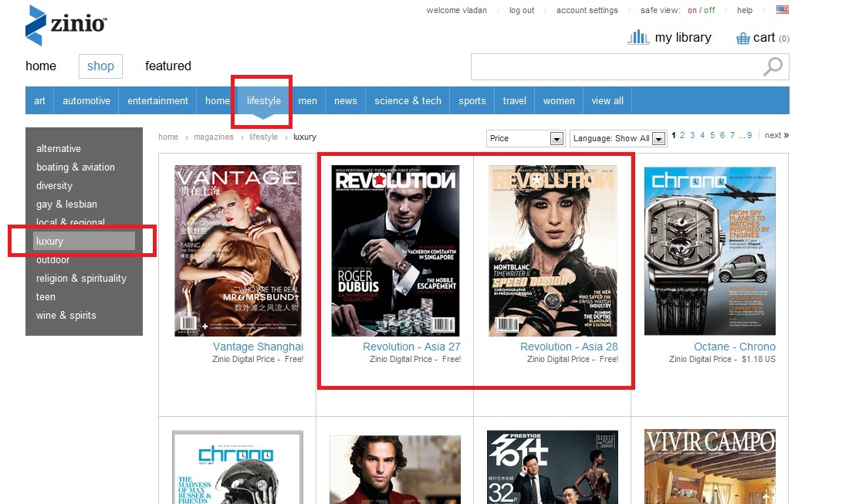Image resolution: width=859 pixels, height=504 pixels.
Task: Open the science & tech tab
Action: [x=408, y=100]
